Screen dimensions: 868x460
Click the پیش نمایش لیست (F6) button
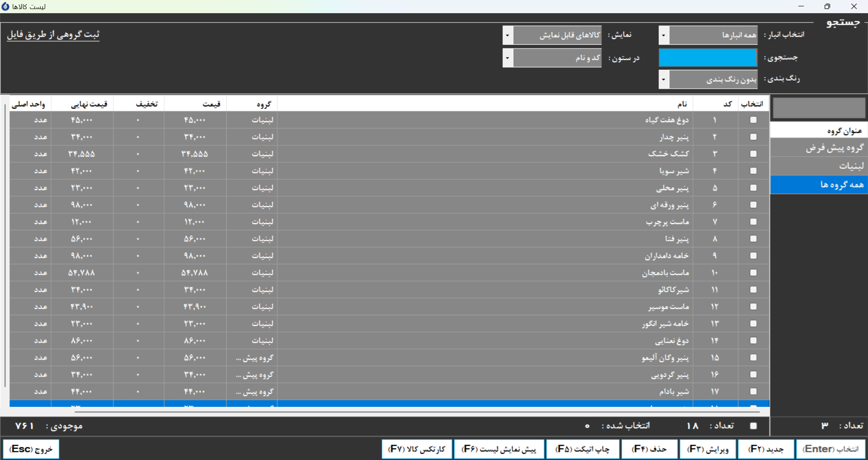point(499,449)
